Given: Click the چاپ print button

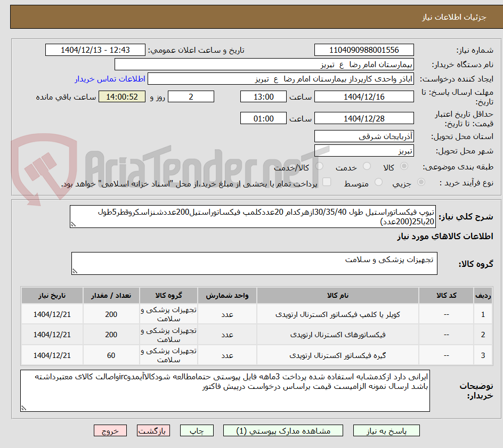Looking at the screenshot, I should pyautogui.click(x=197, y=430).
